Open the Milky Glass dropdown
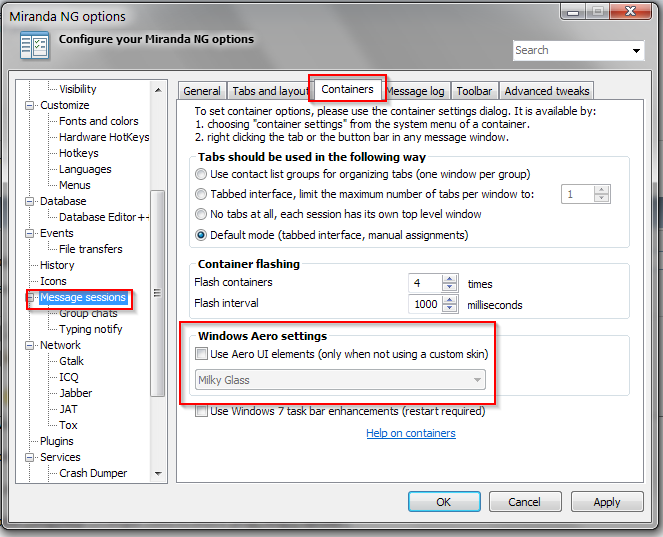663x537 pixels. pyautogui.click(x=340, y=380)
